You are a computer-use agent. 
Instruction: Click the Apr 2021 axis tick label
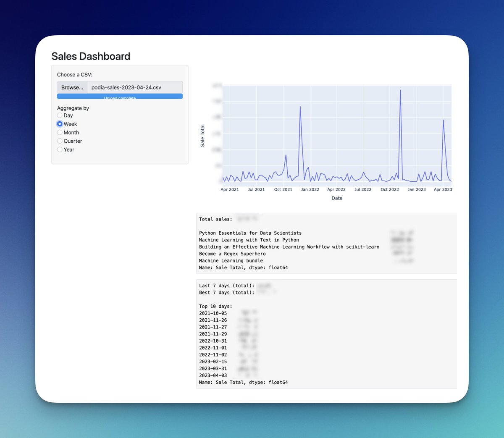(230, 189)
